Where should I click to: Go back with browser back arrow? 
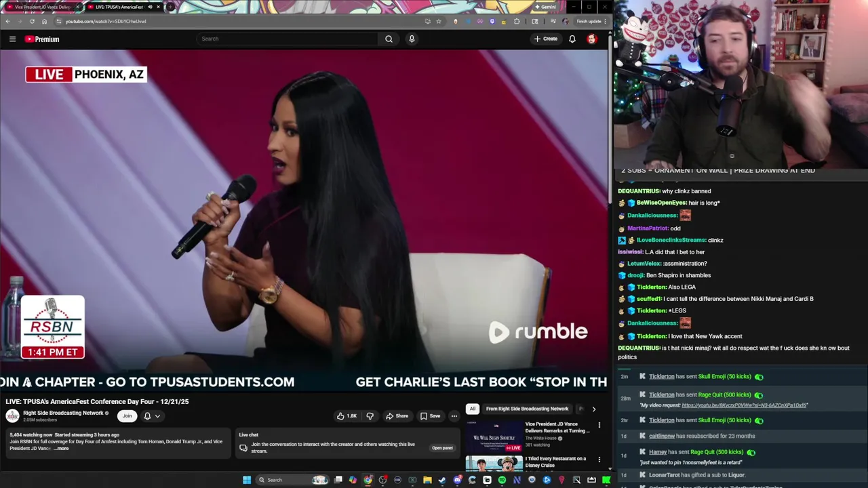7,21
